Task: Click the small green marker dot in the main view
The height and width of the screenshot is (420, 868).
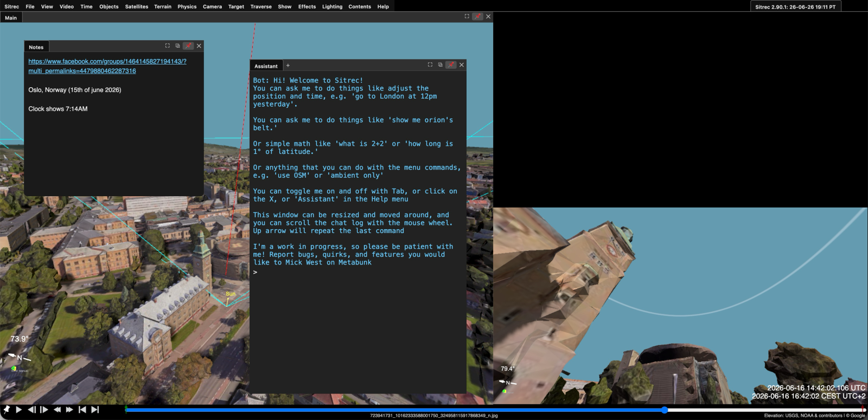Action: (x=14, y=369)
